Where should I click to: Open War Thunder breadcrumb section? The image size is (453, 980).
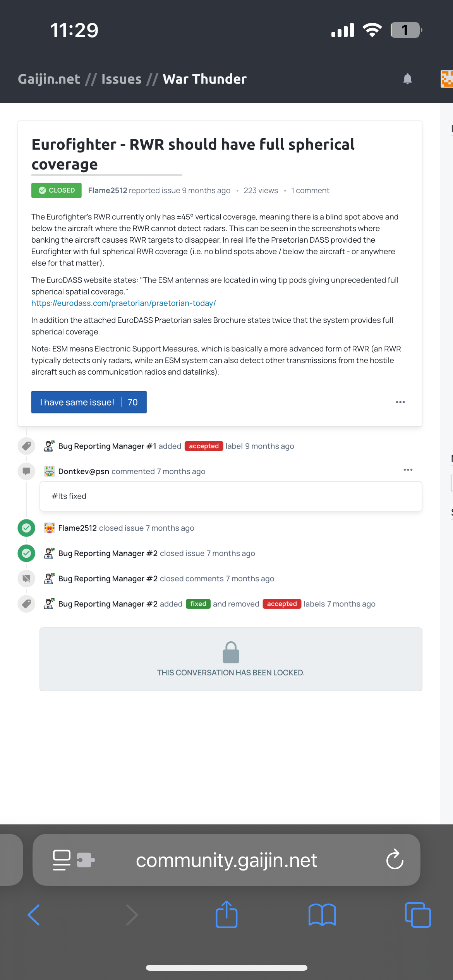click(x=205, y=79)
